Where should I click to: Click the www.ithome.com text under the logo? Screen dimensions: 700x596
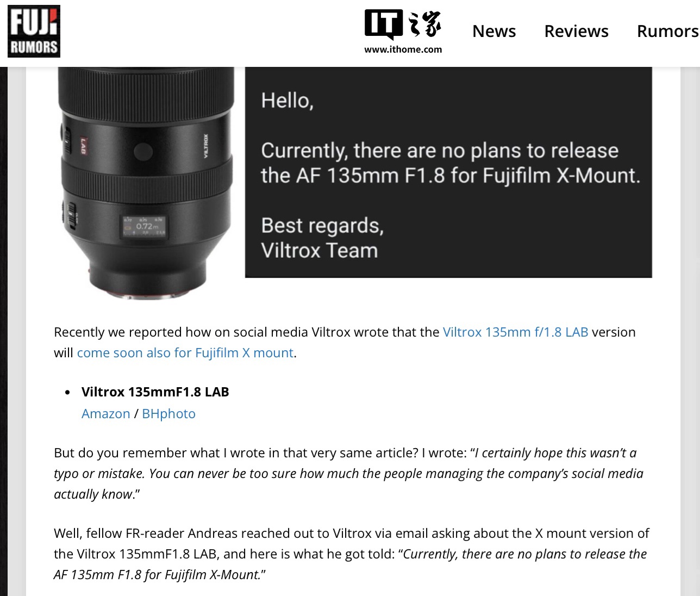click(403, 49)
